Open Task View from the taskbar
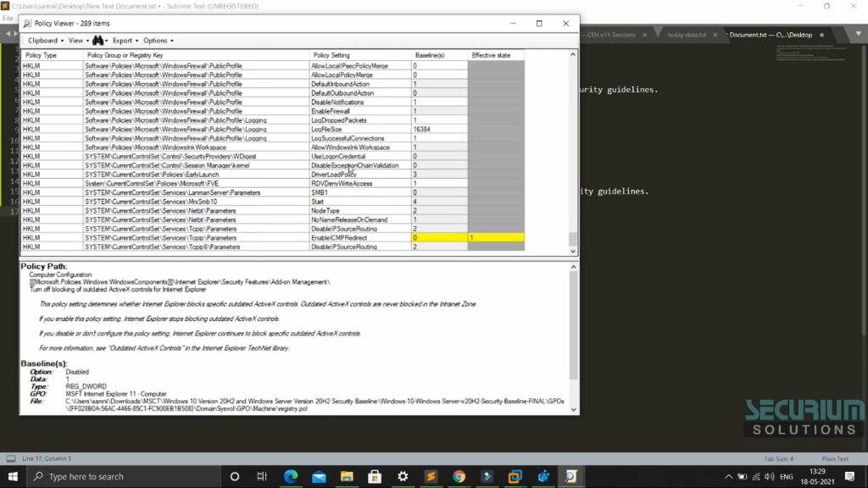Image resolution: width=868 pixels, height=488 pixels. tap(263, 476)
